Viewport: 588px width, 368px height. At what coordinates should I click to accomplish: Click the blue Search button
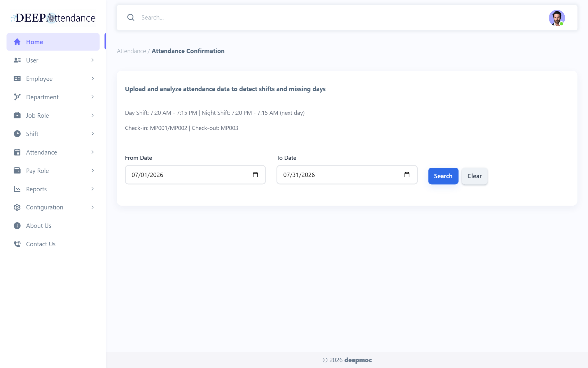[x=443, y=176]
